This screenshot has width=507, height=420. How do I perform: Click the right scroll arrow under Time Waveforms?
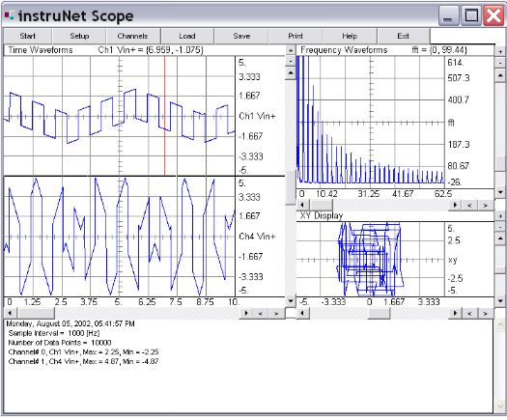pyautogui.click(x=246, y=313)
